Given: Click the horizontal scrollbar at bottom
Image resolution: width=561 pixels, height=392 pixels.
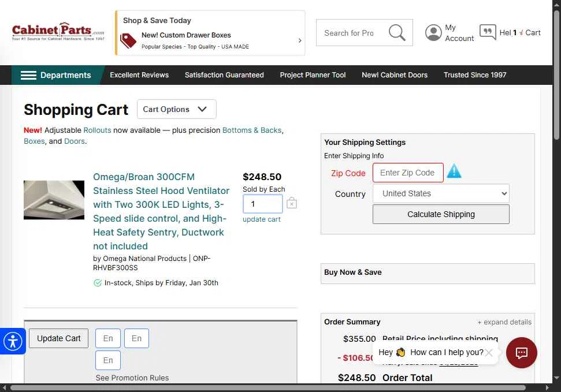Looking at the screenshot, I should pos(268,388).
